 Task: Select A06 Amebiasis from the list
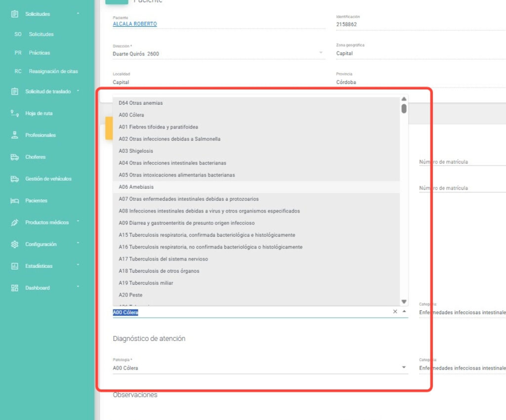point(136,187)
